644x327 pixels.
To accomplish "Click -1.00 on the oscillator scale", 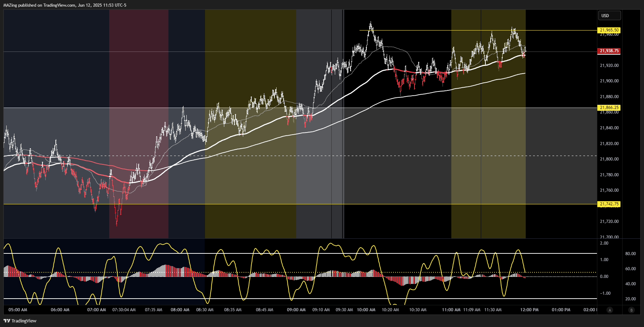I will point(605,293).
